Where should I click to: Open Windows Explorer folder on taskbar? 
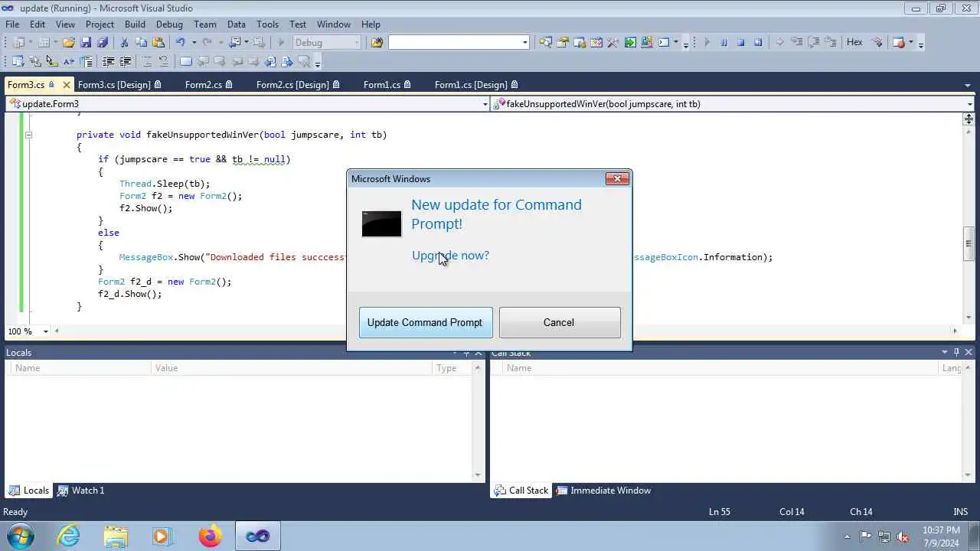pos(116,536)
